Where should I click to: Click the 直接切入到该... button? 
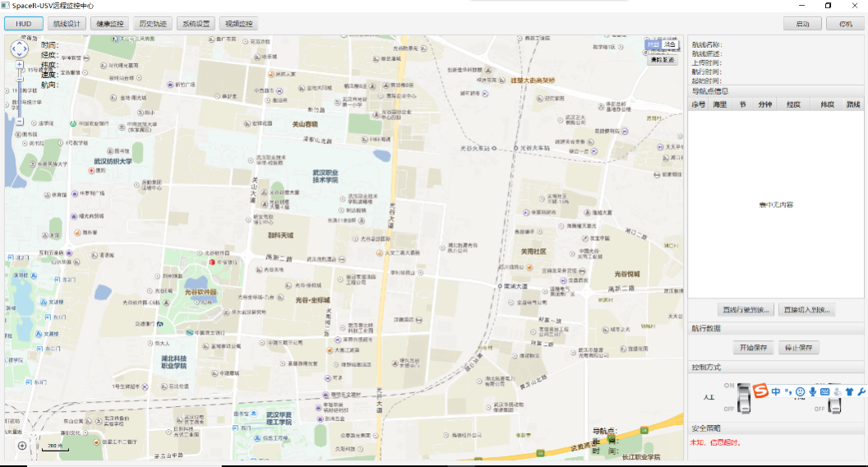pyautogui.click(x=806, y=310)
